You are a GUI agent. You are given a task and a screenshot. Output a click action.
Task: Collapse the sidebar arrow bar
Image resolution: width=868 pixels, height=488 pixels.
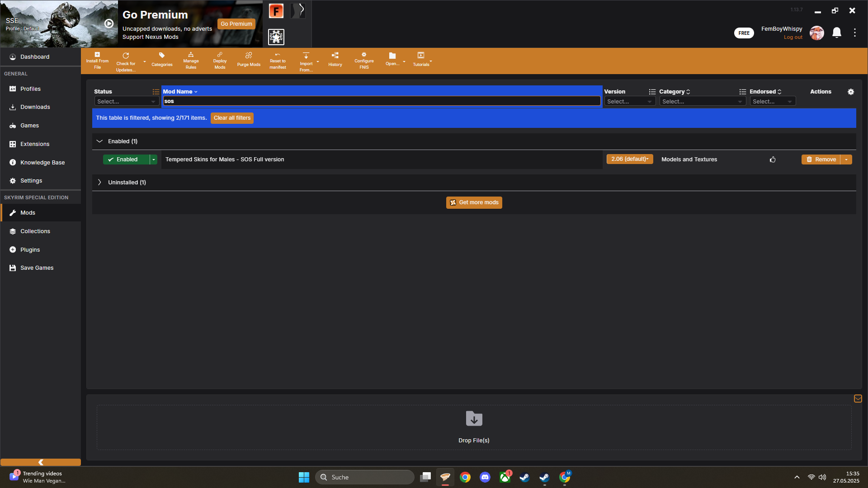pos(41,462)
